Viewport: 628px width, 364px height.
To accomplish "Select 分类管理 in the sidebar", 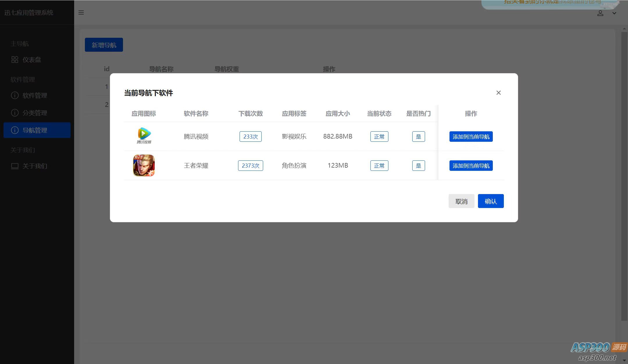I will [x=35, y=113].
